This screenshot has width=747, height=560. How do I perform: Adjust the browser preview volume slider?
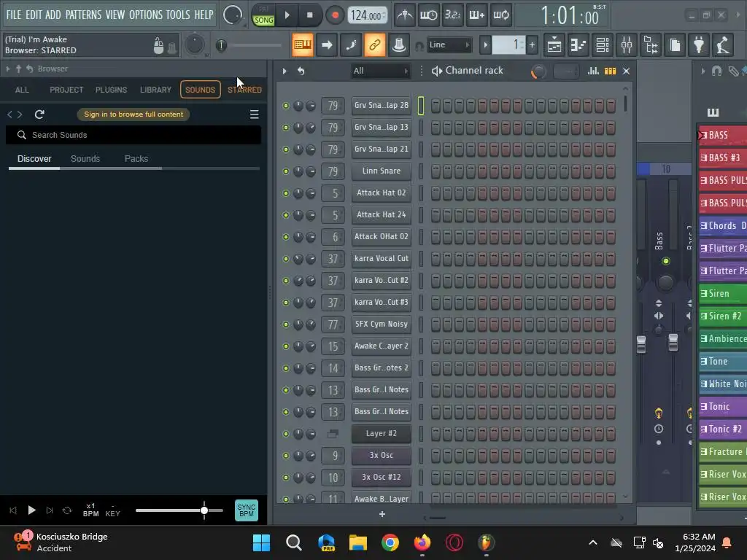[x=179, y=510]
